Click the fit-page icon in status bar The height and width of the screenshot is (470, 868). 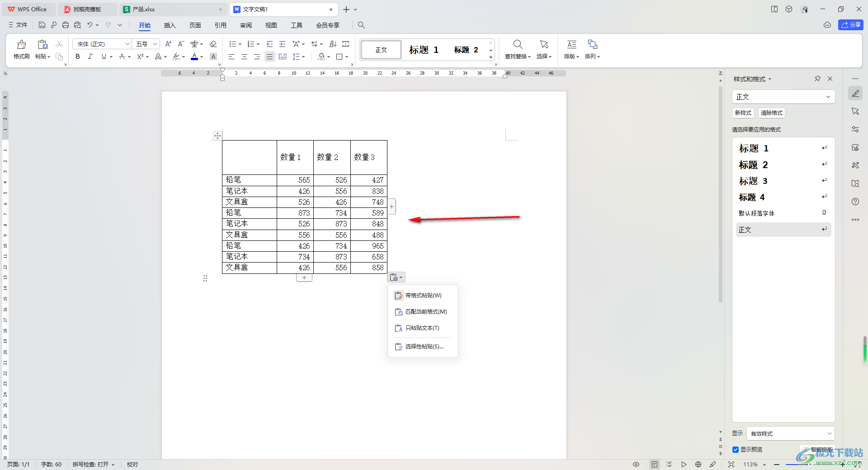pos(731,464)
